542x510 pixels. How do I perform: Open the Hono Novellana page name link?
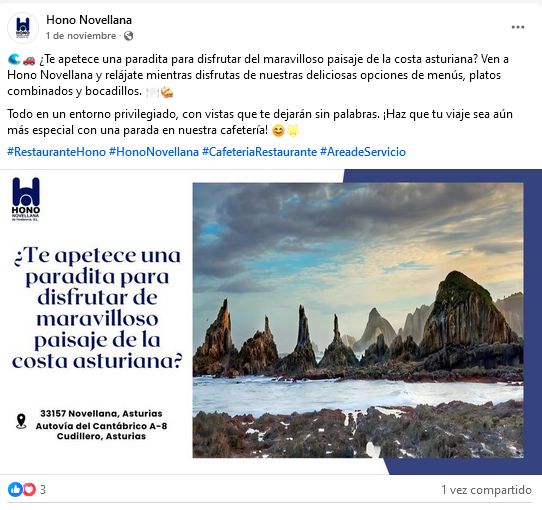tap(89, 20)
